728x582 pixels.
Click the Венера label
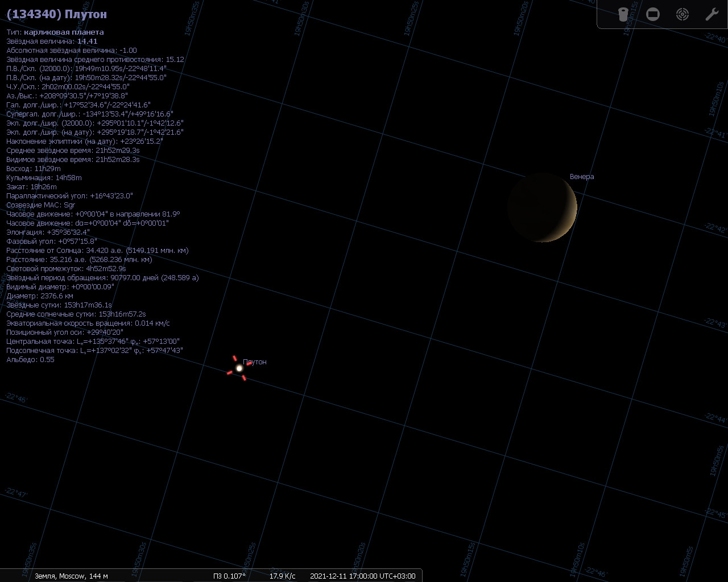(x=582, y=177)
